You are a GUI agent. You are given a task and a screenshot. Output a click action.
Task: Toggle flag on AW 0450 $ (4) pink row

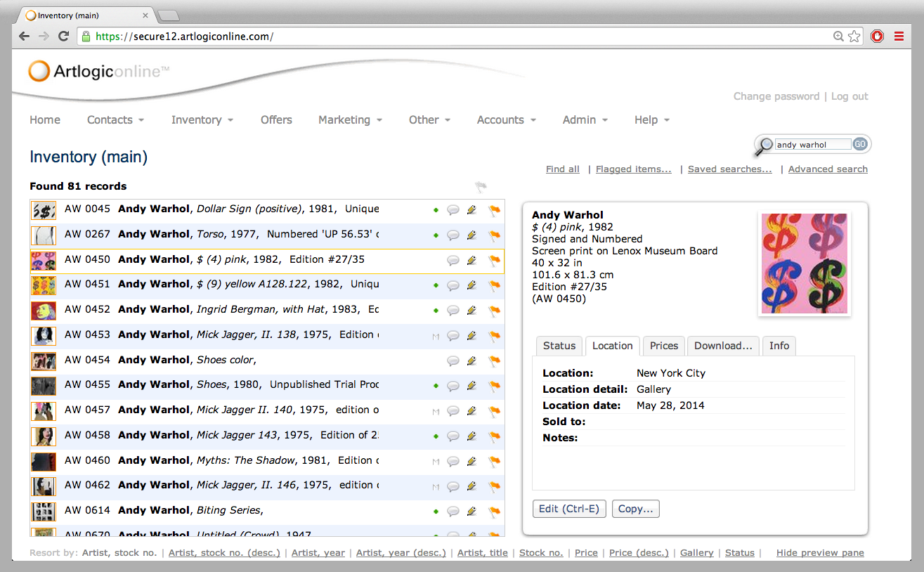click(x=494, y=260)
